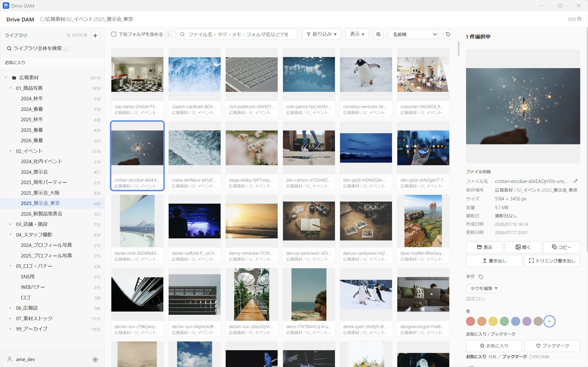Open settings gear next to ame_dev
Screen dimensions: 588x367
coord(95,359)
